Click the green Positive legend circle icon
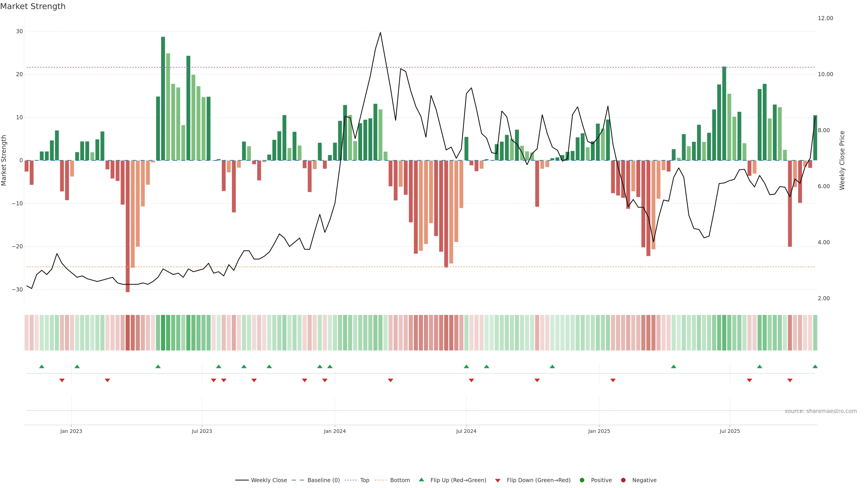This screenshot has width=868, height=488. pos(582,480)
